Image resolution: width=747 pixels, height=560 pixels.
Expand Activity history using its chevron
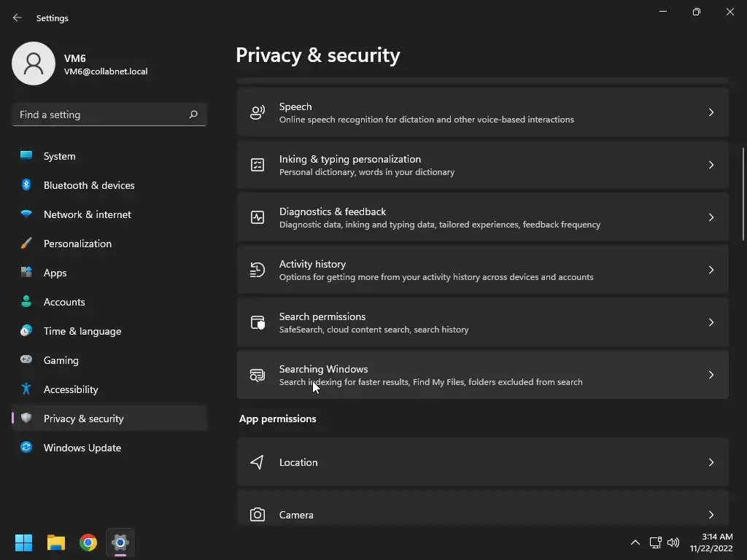coord(711,270)
